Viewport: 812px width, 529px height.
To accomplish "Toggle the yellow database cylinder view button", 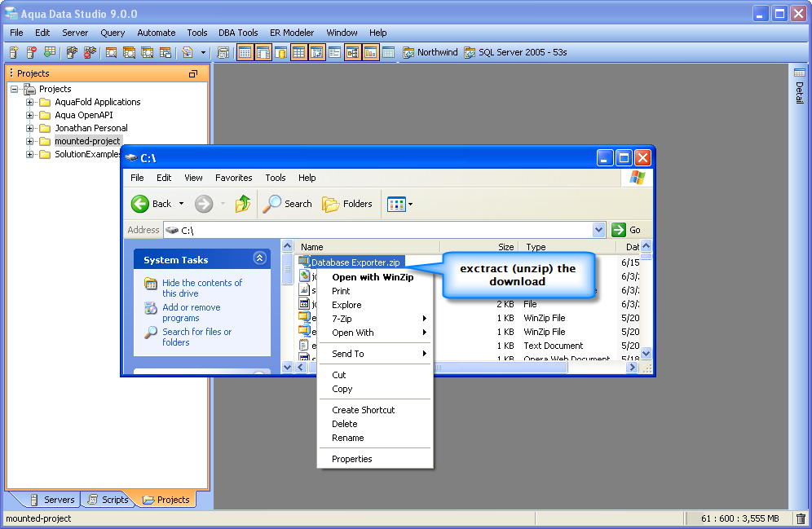I will pos(280,52).
